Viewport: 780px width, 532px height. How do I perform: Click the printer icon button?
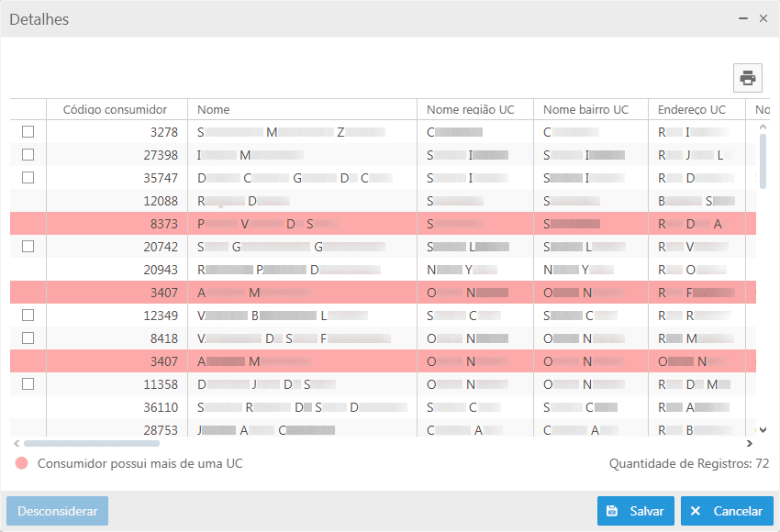748,78
